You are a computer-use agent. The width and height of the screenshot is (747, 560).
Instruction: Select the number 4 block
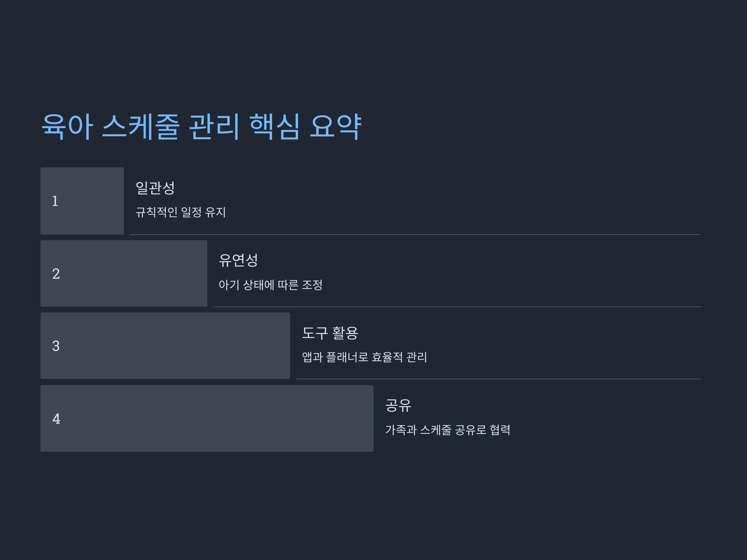[207, 418]
